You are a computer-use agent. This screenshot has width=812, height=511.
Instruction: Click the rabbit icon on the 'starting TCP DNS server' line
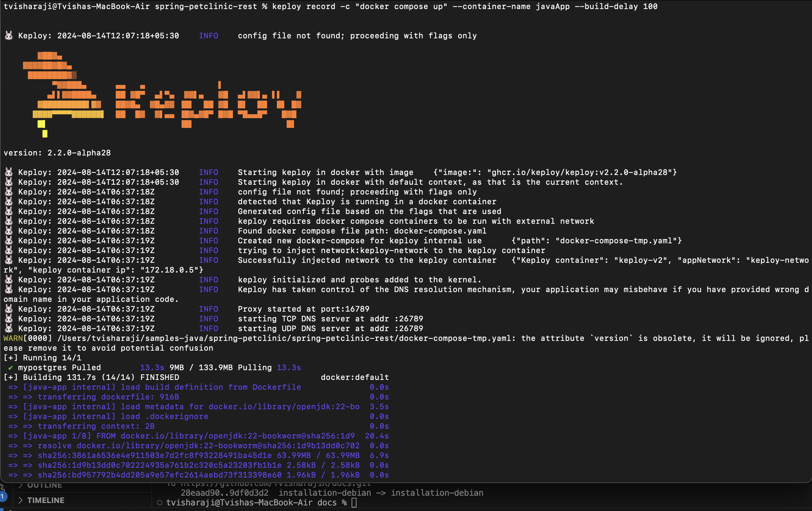point(9,318)
